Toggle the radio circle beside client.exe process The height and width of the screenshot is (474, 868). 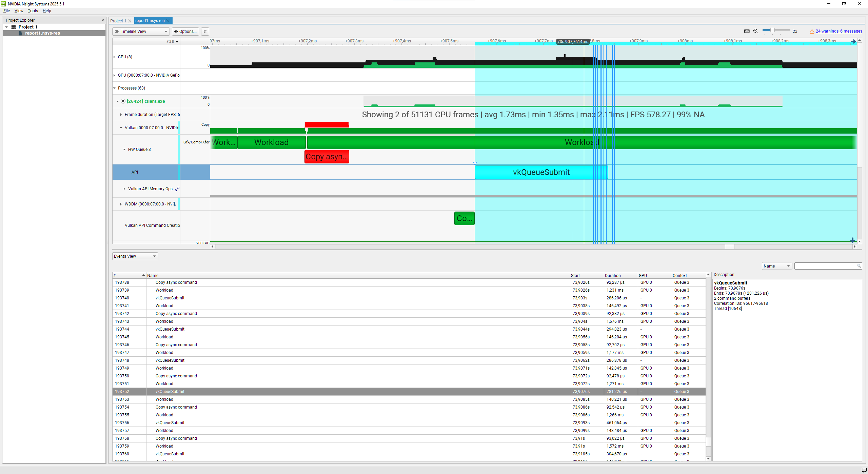[x=123, y=101]
